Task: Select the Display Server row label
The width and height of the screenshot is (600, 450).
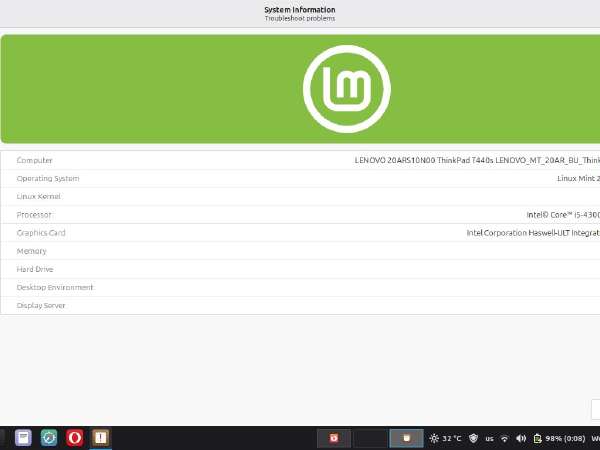Action: (x=41, y=305)
